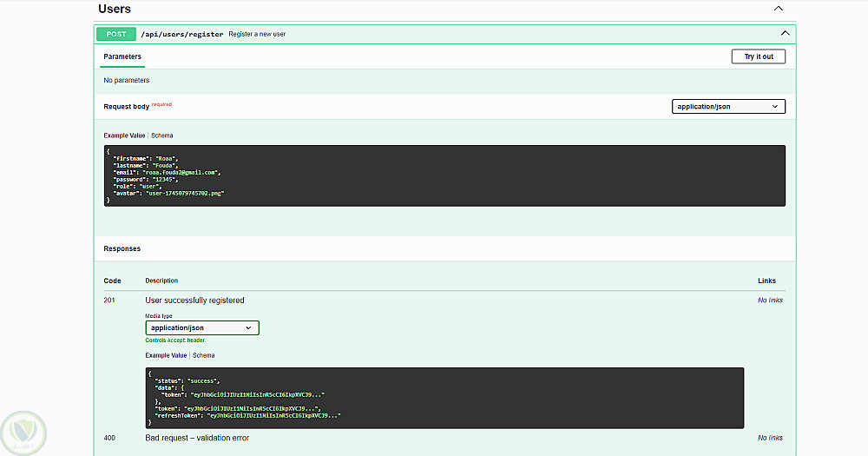
Task: Open the response Media type dropdown
Action: pos(202,327)
